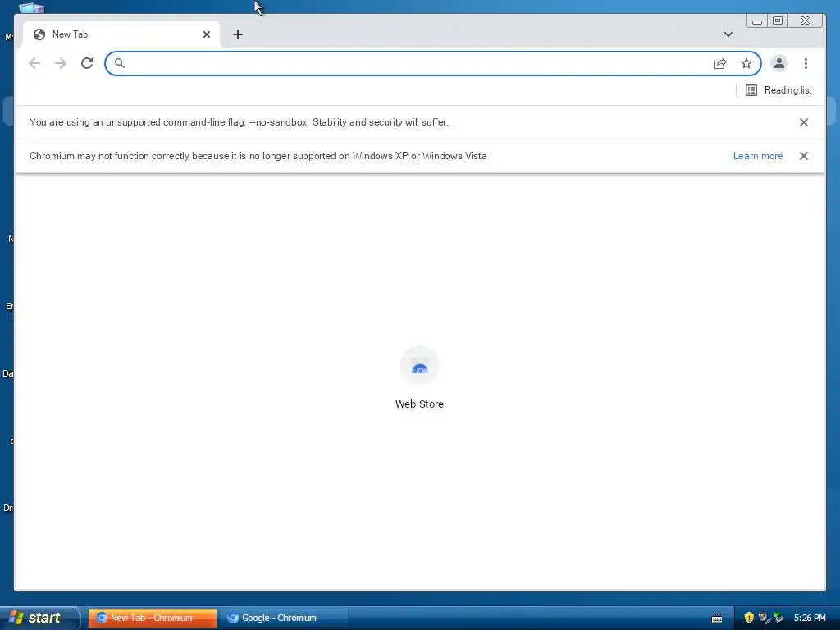
Task: Click the globe favicon on New Tab
Action: [39, 34]
